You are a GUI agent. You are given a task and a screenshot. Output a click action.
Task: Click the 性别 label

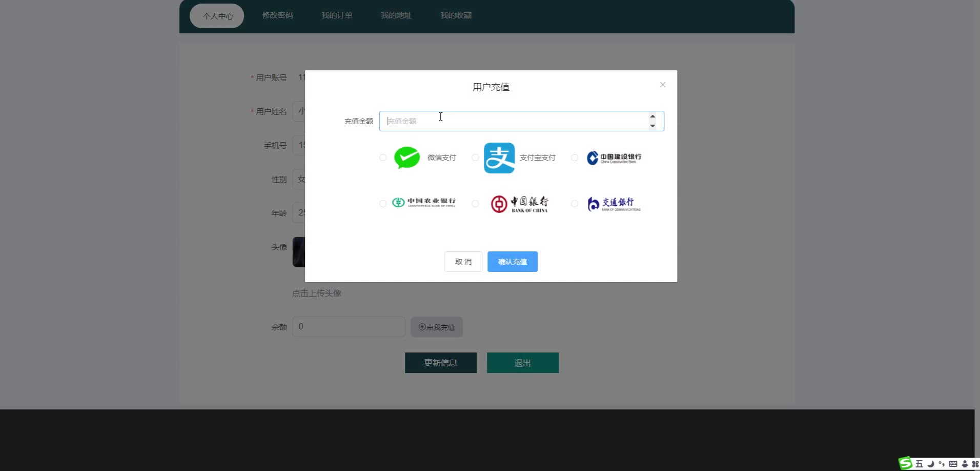click(x=279, y=179)
